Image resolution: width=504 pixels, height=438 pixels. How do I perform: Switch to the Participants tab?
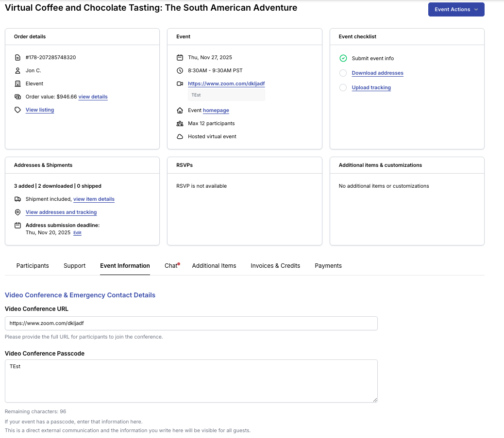tap(33, 266)
